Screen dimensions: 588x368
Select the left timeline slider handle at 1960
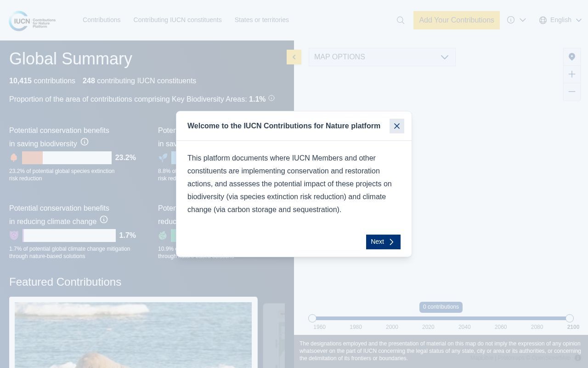click(312, 318)
